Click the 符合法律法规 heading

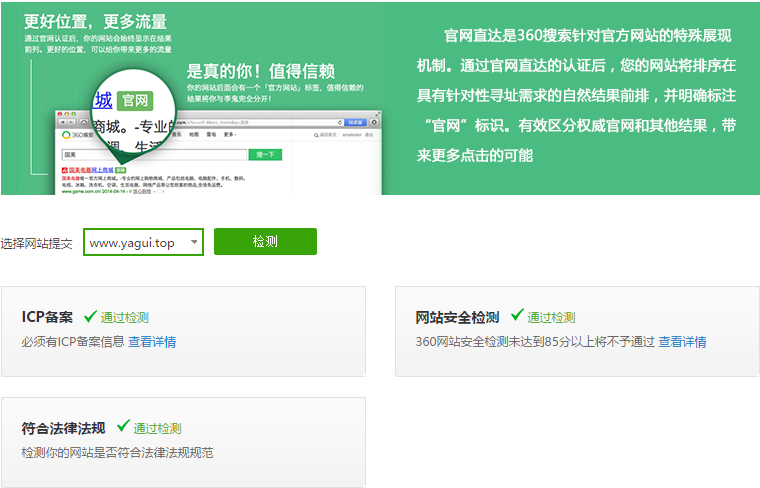click(63, 428)
